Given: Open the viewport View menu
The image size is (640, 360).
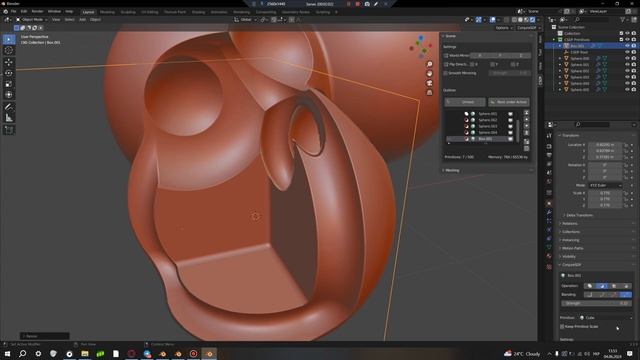Looking at the screenshot, I should click(x=56, y=20).
